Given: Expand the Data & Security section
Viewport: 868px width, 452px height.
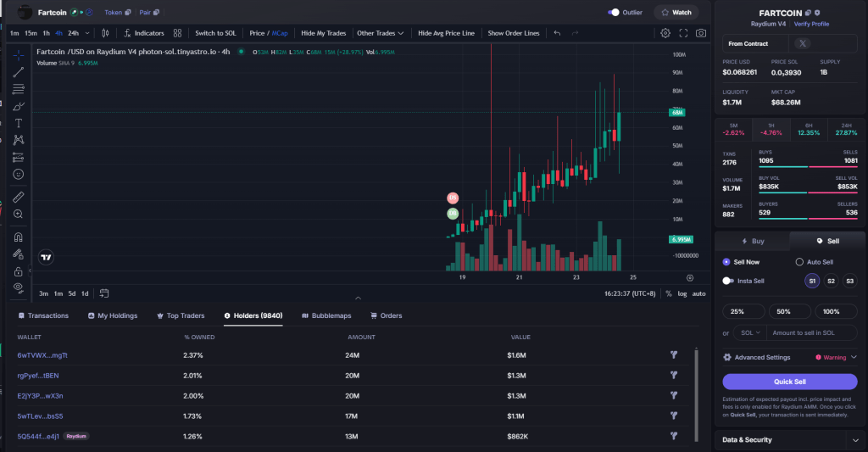Looking at the screenshot, I should pos(790,440).
